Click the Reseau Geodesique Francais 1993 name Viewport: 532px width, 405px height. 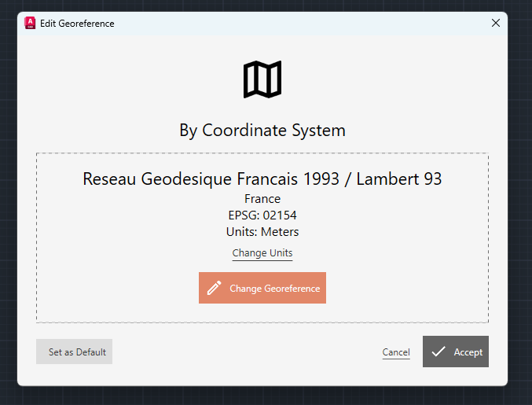[x=211, y=179]
